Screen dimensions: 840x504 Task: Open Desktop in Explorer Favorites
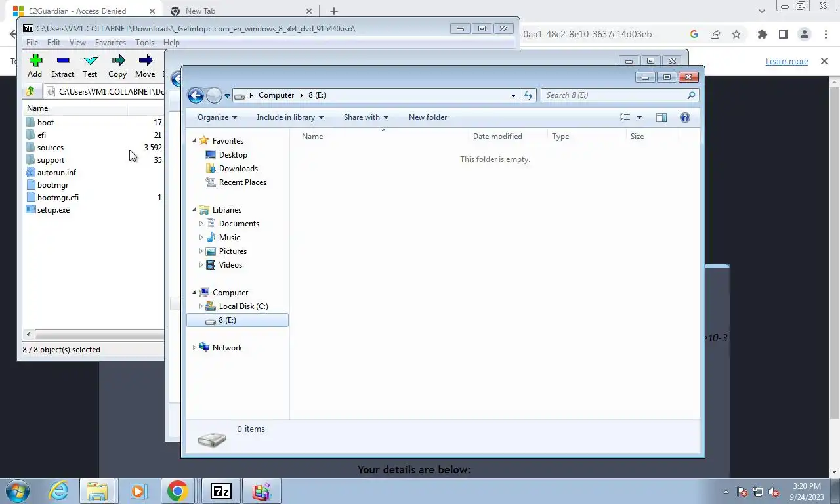233,155
